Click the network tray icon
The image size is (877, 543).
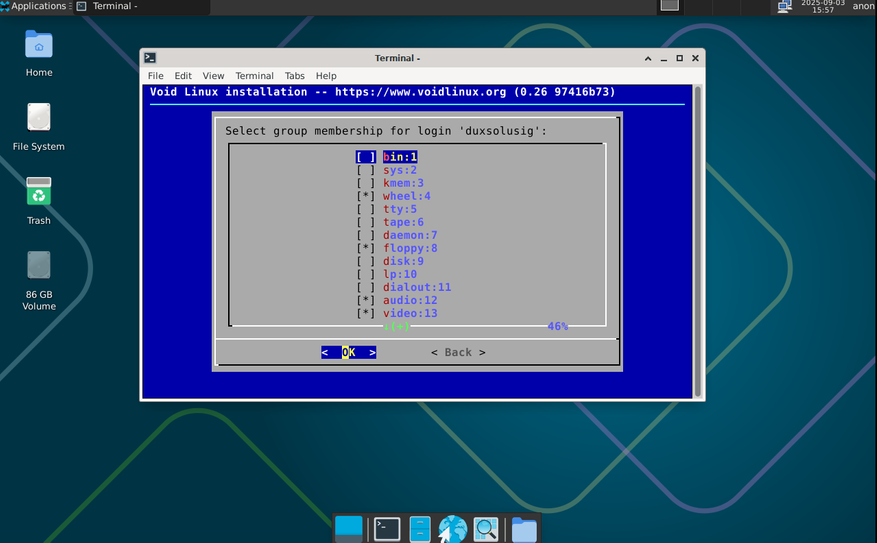point(784,6)
